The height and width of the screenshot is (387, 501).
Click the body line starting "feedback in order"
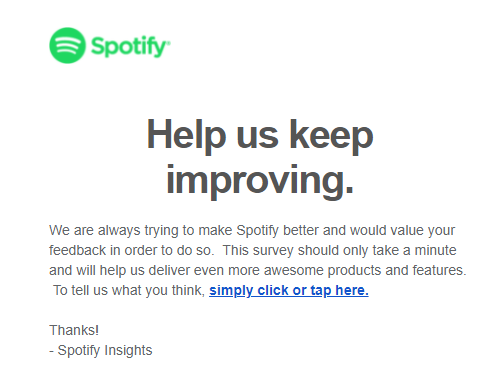[x=253, y=250]
